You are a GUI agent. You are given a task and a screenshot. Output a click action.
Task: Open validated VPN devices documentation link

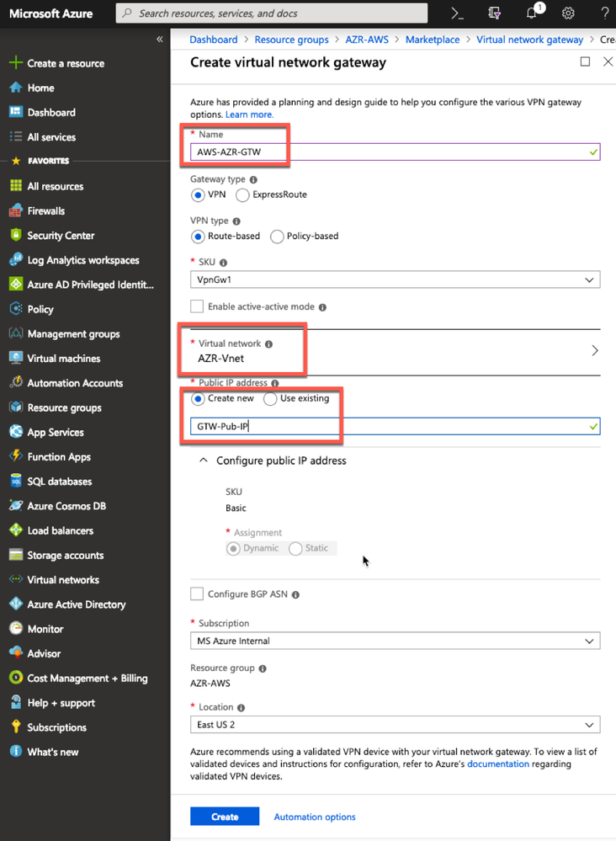click(x=498, y=764)
